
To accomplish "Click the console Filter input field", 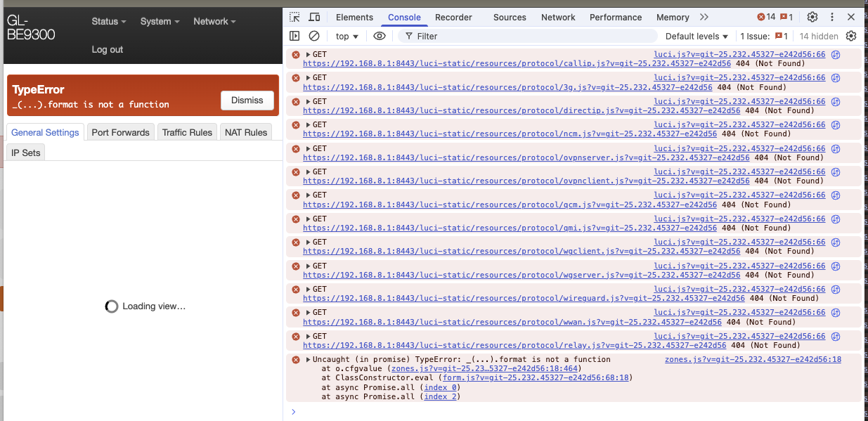I will click(x=527, y=36).
